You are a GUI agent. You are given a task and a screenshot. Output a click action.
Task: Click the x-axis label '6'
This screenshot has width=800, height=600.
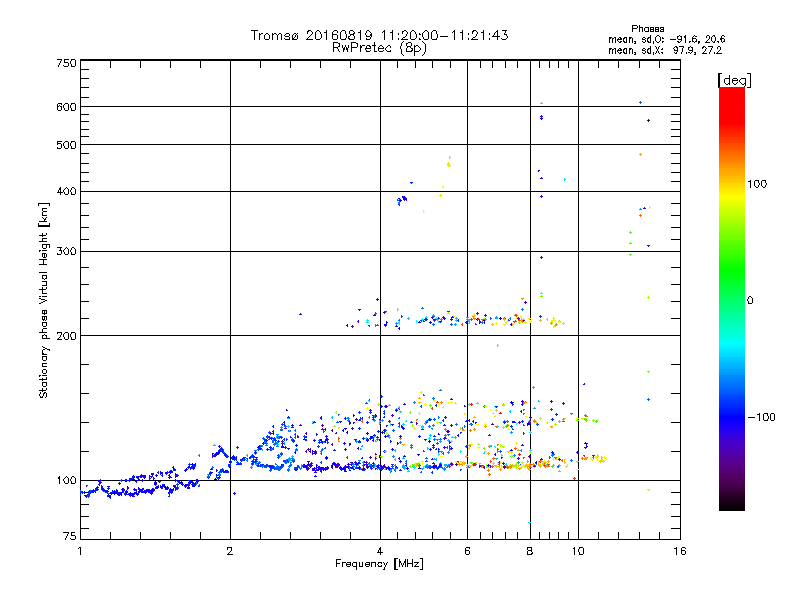coord(467,551)
